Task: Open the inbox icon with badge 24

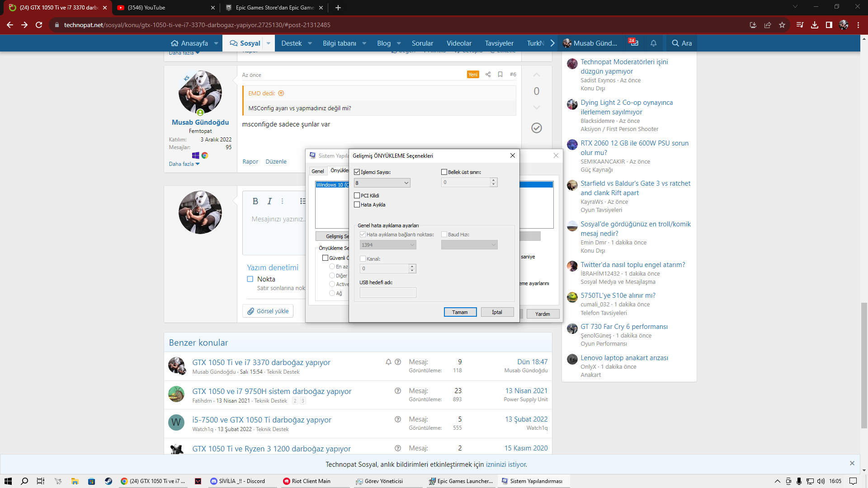Action: tap(634, 43)
